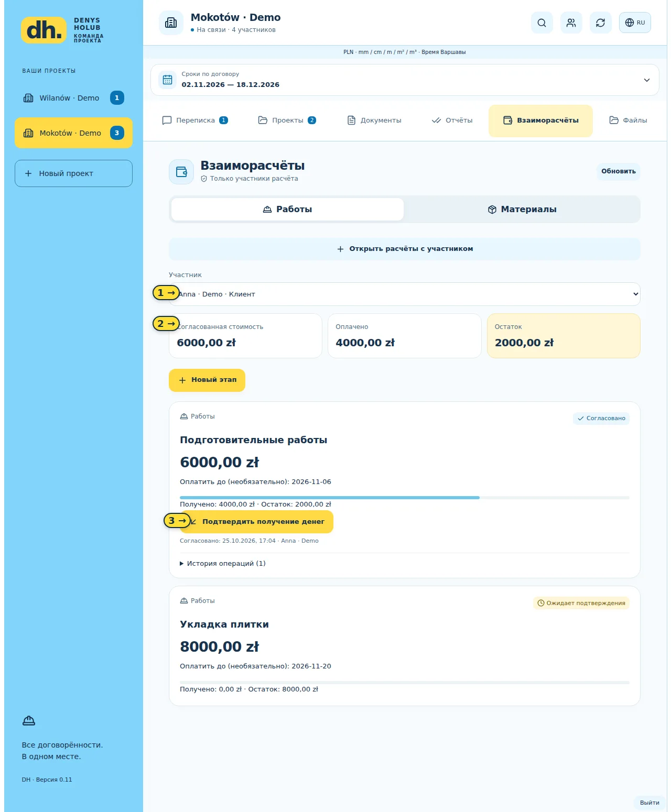This screenshot has height=812, width=671.
Task: Click the hard hat icon in sidebar footer
Action: tap(29, 721)
